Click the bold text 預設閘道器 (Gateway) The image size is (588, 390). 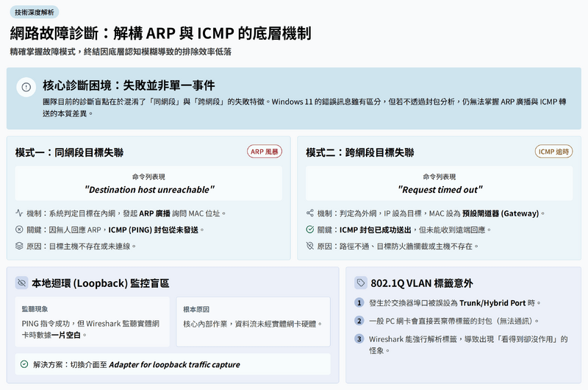[x=501, y=213]
